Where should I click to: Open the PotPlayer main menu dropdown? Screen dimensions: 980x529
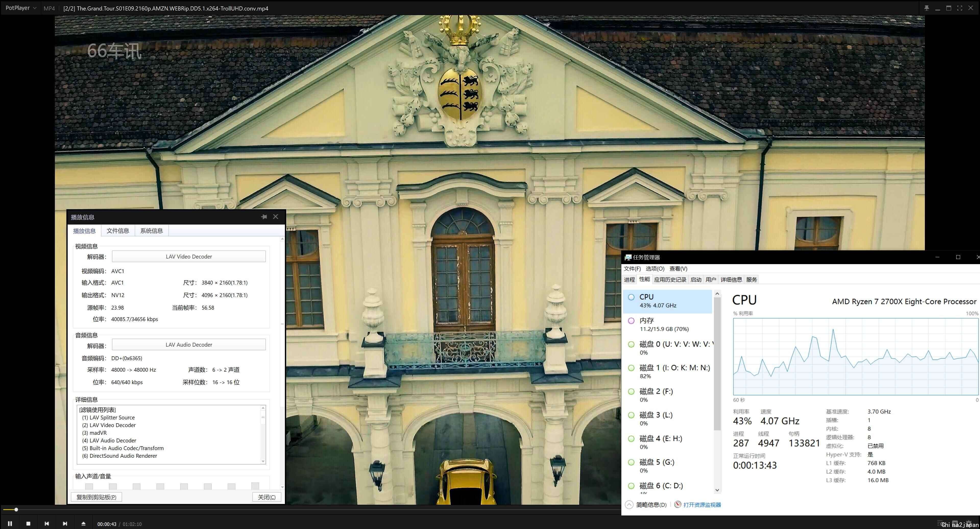(x=21, y=8)
